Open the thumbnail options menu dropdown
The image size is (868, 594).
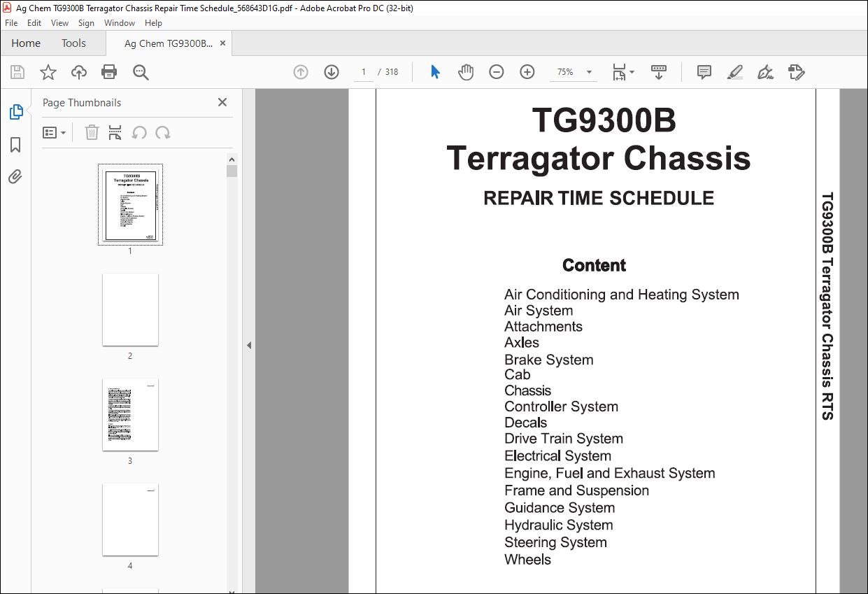point(55,132)
